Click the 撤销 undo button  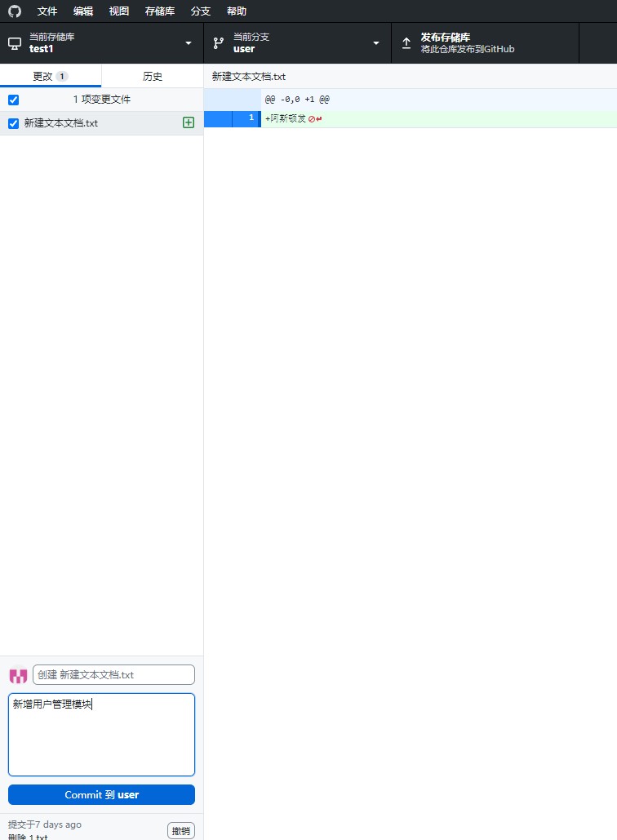pos(181,830)
